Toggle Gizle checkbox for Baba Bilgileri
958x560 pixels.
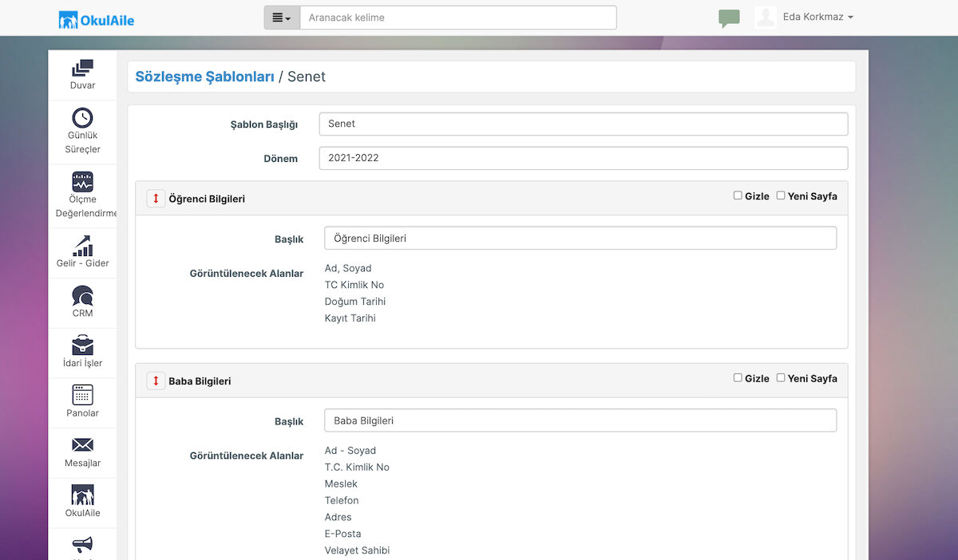pos(738,378)
